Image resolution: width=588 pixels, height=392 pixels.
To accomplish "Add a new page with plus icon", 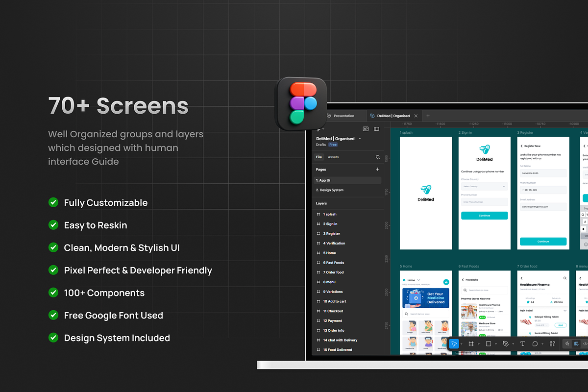I will [x=377, y=170].
